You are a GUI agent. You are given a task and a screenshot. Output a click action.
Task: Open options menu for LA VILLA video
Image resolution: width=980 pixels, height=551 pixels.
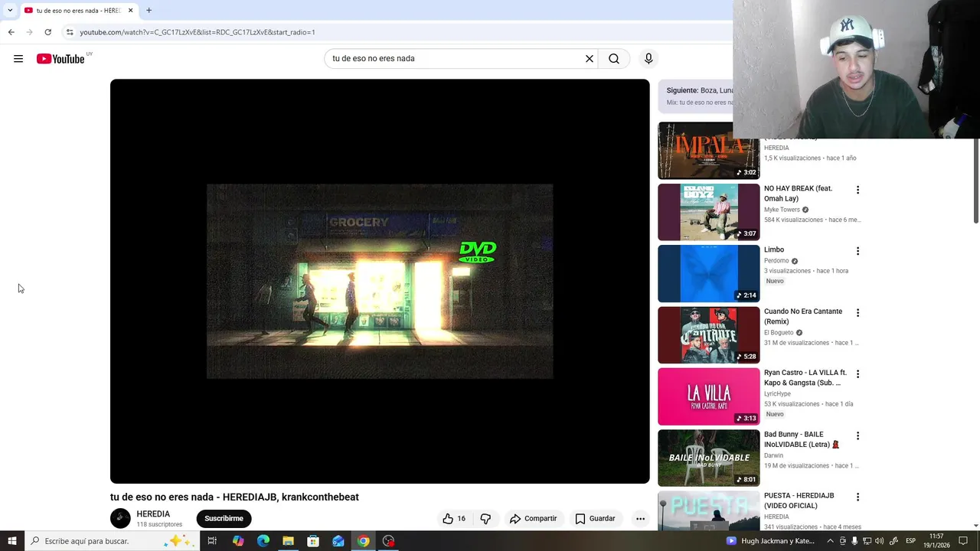857,374
